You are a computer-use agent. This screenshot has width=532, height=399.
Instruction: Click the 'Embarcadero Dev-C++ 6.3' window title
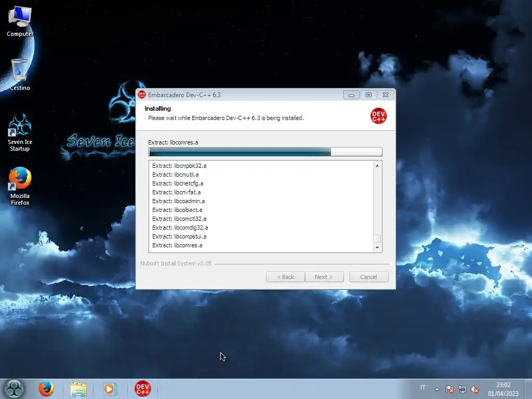coord(184,95)
